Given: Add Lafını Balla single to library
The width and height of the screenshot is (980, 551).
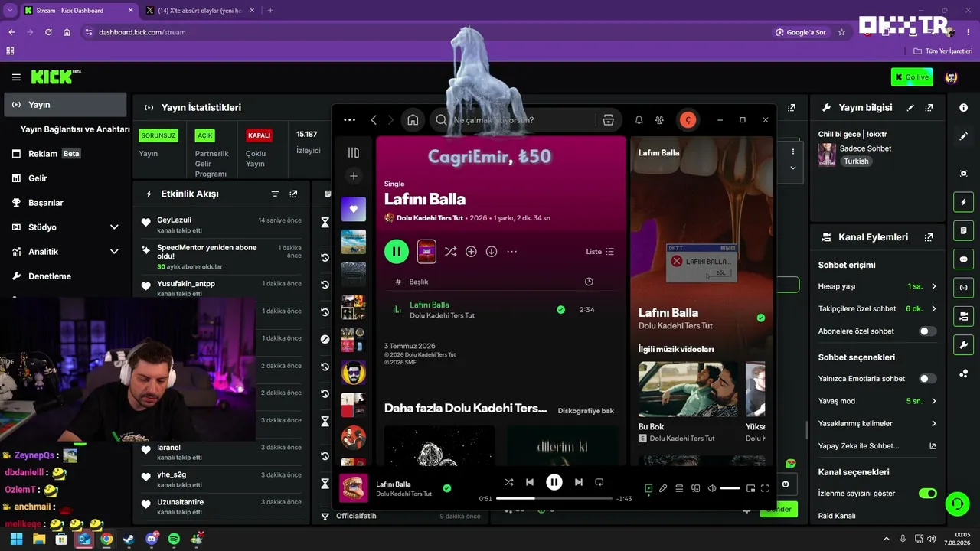Looking at the screenshot, I should pyautogui.click(x=471, y=251).
